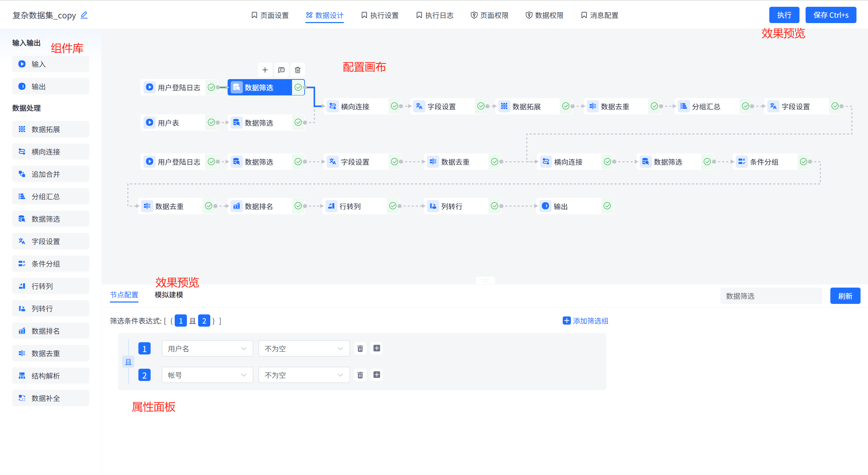The width and height of the screenshot is (868, 475).
Task: Click the comment icon above selected node
Action: coord(281,70)
